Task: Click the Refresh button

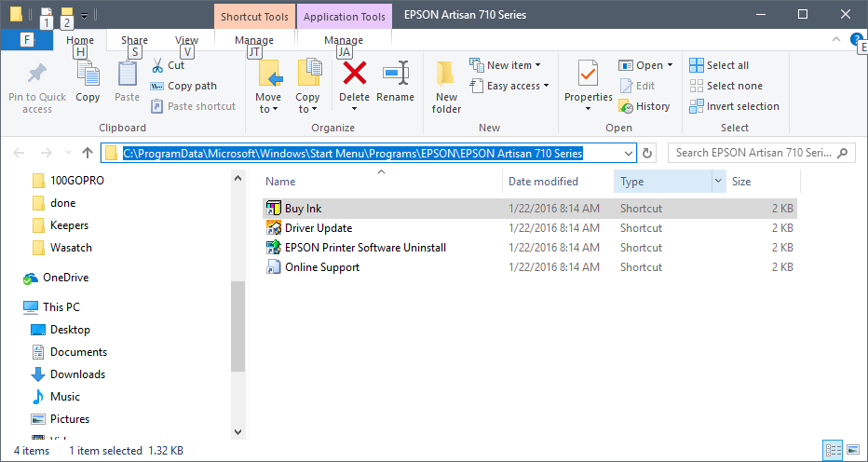Action: click(x=646, y=153)
